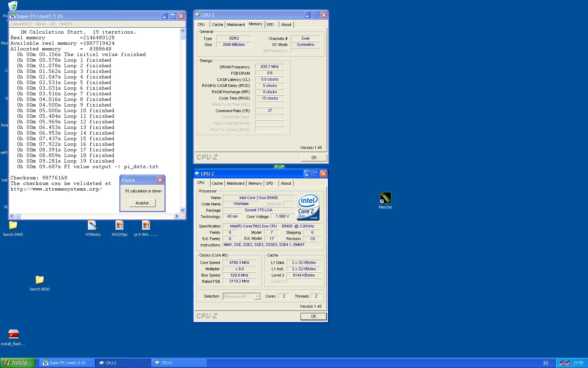Viewport: 588px width, 368px height.
Task: Switch to About tab in upper CPU-Z window
Action: click(x=286, y=25)
